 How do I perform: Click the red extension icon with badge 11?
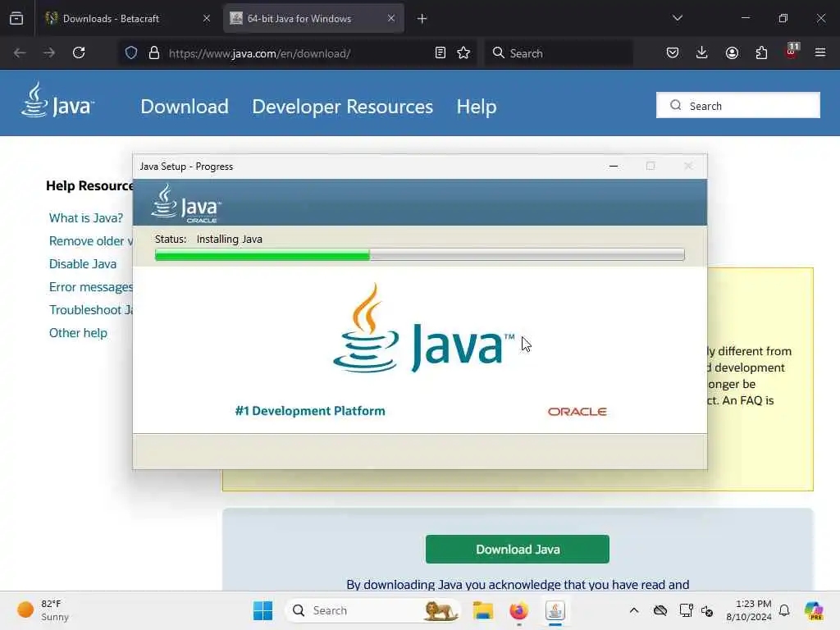pos(792,52)
